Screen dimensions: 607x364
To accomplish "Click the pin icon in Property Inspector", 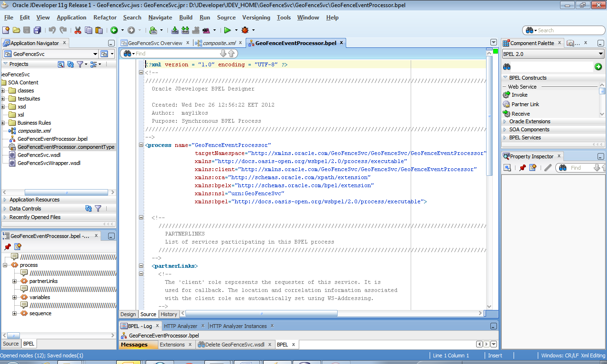I will tap(522, 167).
